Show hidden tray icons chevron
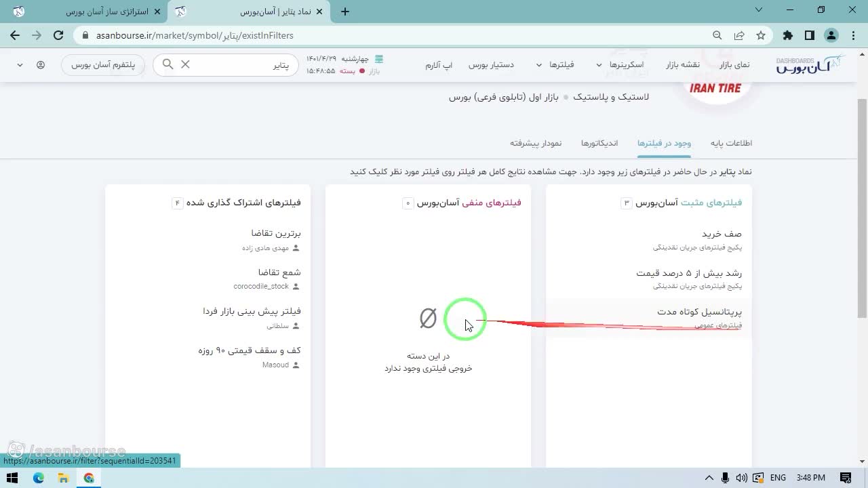The height and width of the screenshot is (488, 868). (709, 478)
